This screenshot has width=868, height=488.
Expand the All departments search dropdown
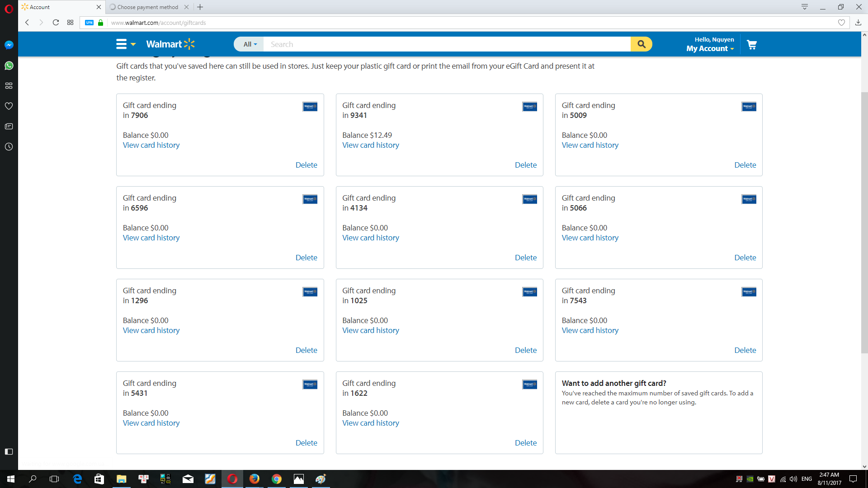coord(250,44)
